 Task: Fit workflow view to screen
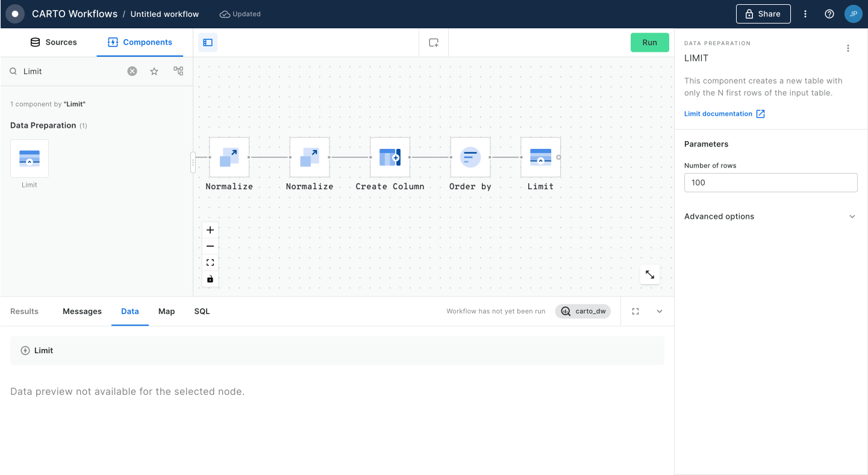[210, 263]
